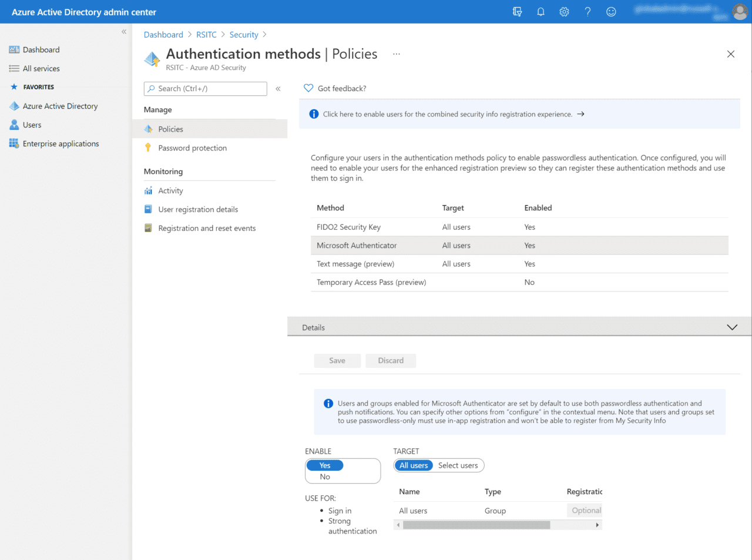Collapse the resource menu chevrons

278,89
